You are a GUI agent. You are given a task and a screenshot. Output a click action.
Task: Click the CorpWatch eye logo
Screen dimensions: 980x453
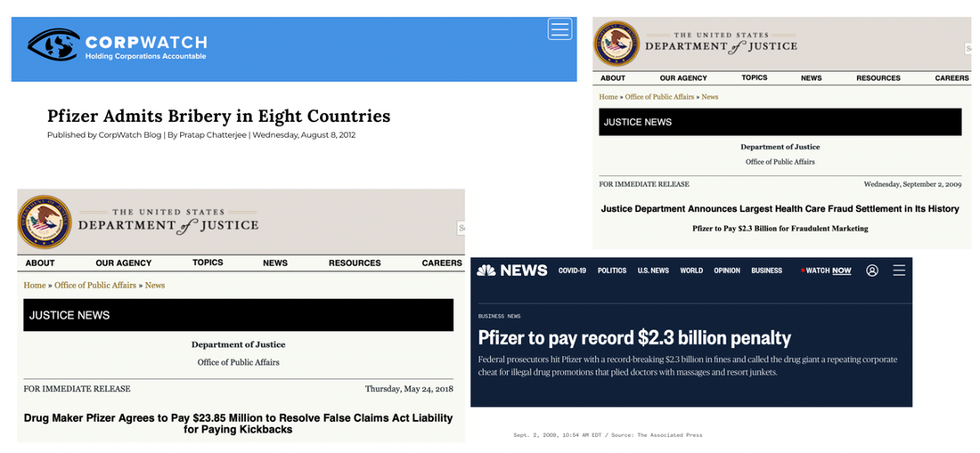[x=53, y=44]
